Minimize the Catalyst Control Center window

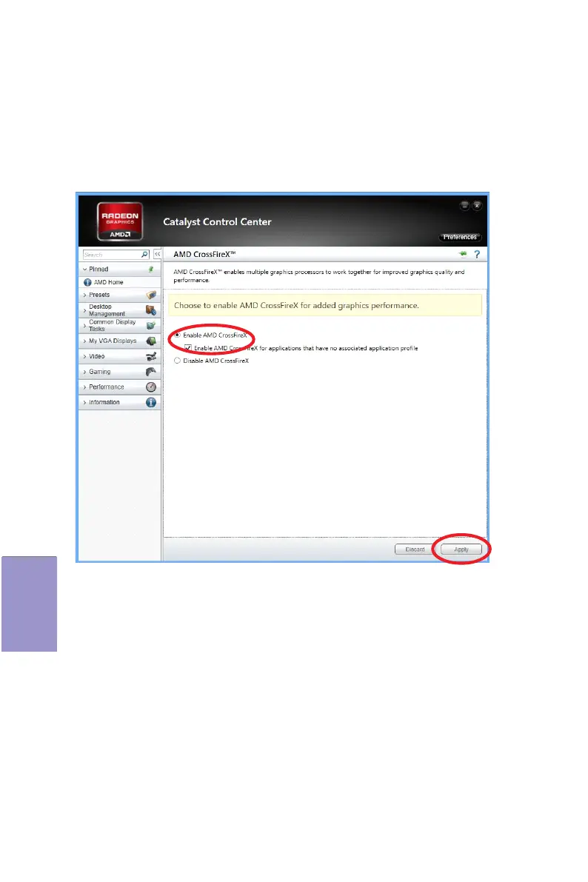[x=465, y=205]
